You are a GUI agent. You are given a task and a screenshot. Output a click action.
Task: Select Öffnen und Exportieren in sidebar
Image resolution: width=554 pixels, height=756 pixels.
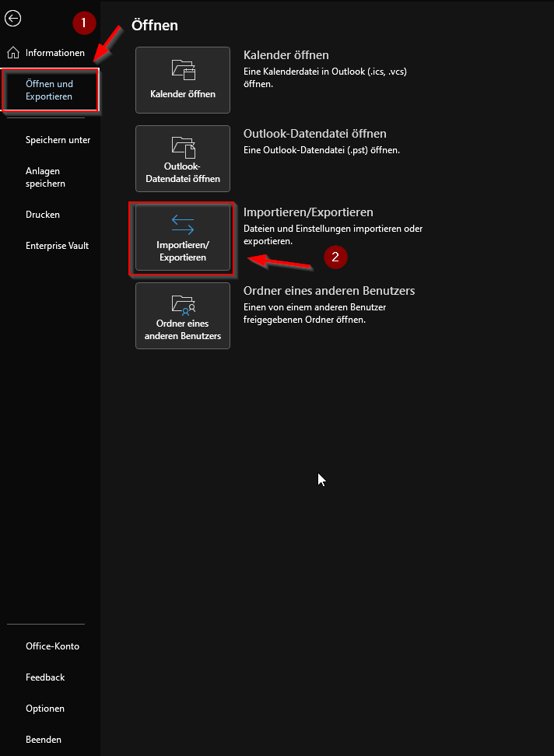[x=50, y=90]
